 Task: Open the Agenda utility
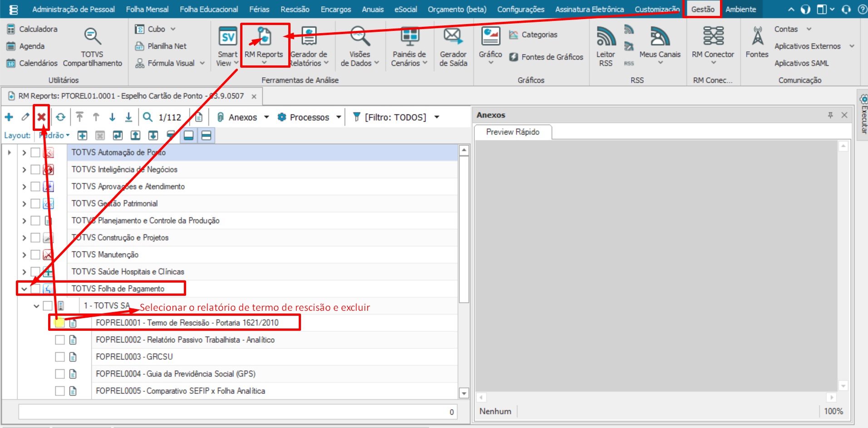[25, 46]
